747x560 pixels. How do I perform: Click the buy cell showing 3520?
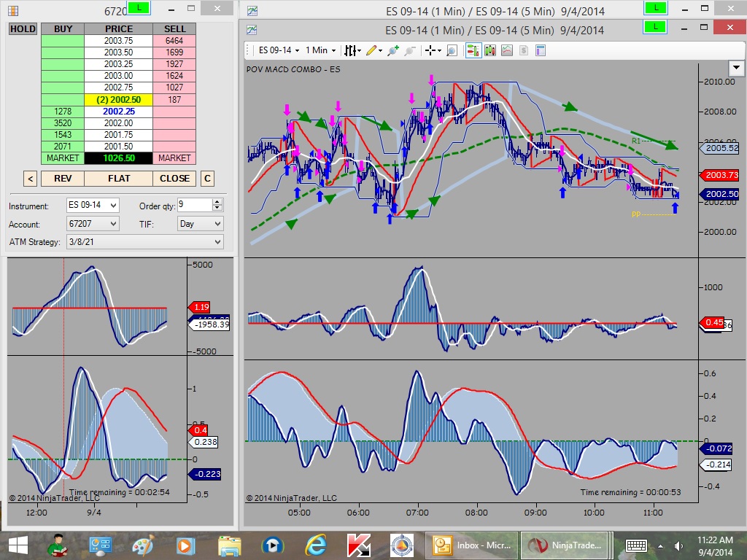click(x=63, y=122)
